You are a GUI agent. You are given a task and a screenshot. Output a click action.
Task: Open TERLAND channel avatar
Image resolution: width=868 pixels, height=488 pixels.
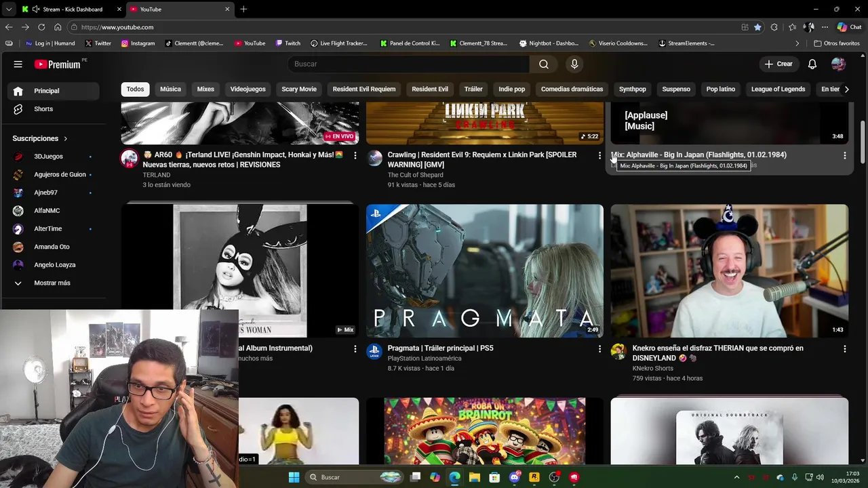[130, 159]
